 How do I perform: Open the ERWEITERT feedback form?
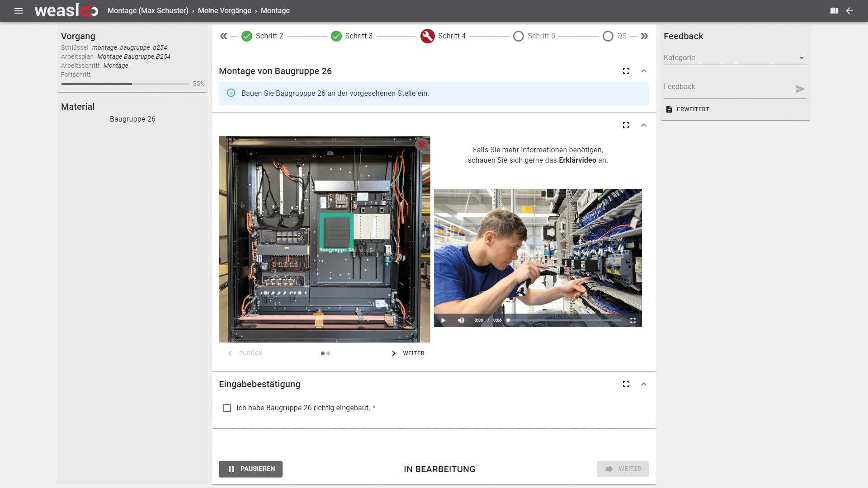tap(687, 109)
